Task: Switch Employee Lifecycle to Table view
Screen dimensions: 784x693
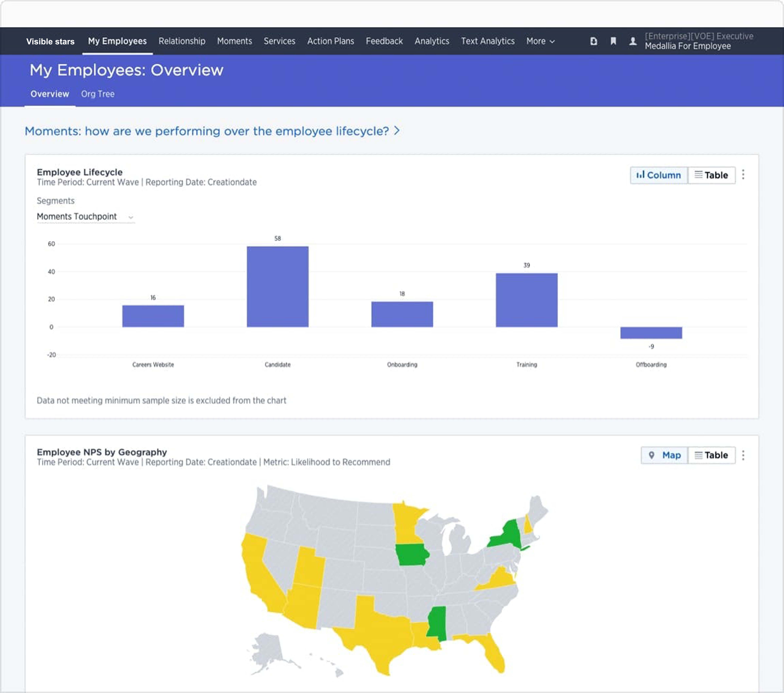Action: 711,175
